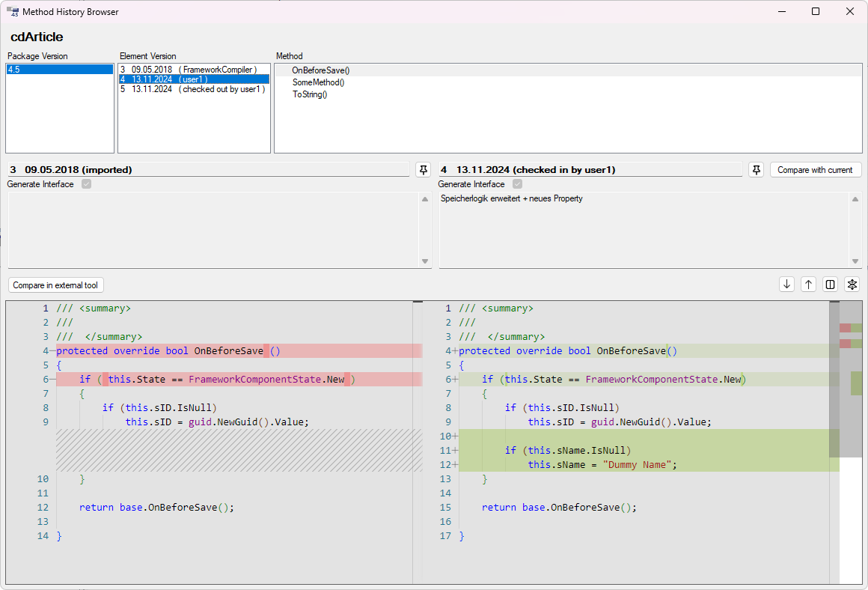Jump to next difference with down arrow

(x=786, y=285)
